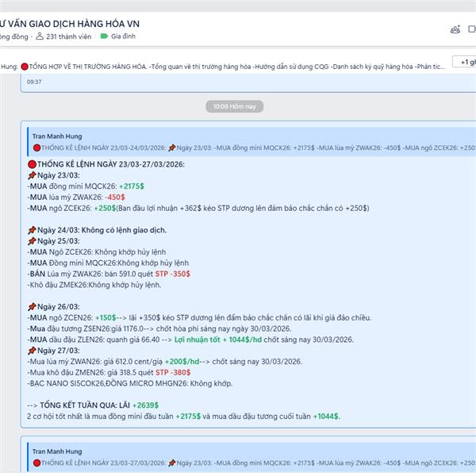Click green text Lợi nhuận tốt + 1044$/hd
Screen dimensions: 476x476
point(218,340)
